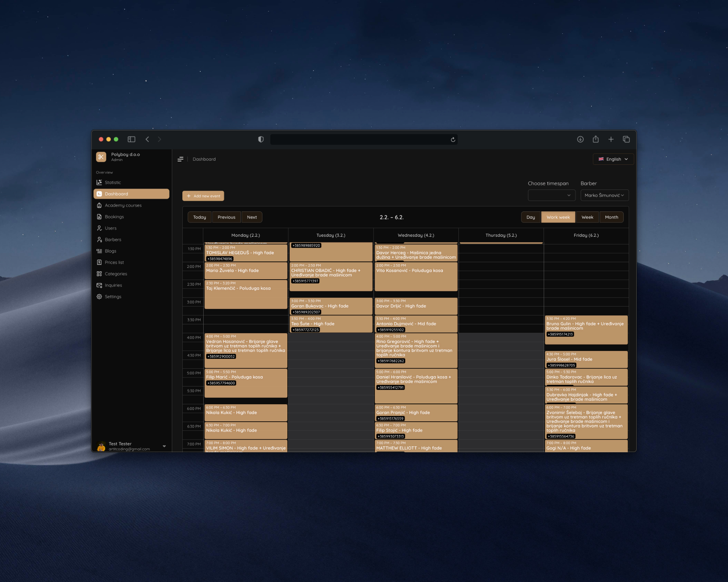728x582 pixels.
Task: Open the Prices list icon
Action: pyautogui.click(x=99, y=262)
